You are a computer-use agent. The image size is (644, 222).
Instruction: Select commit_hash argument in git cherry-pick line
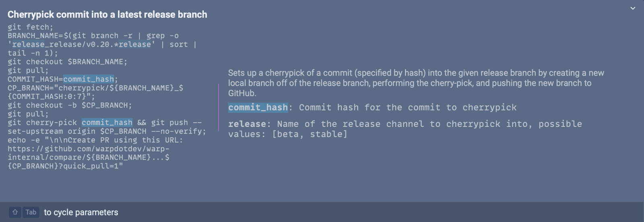point(107,122)
